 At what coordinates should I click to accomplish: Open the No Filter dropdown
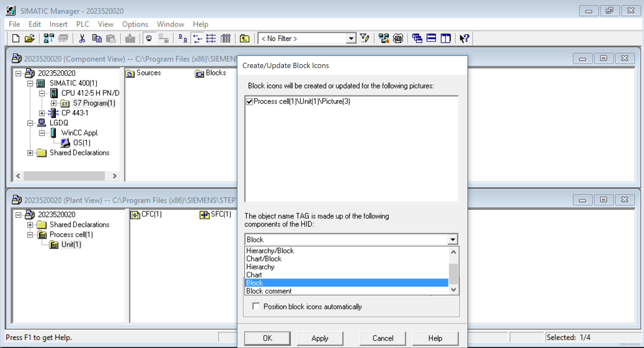[x=351, y=38]
